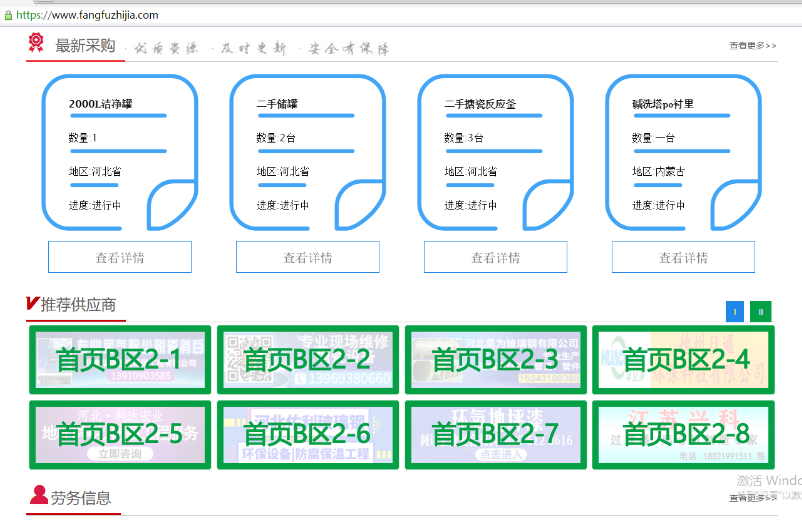The width and height of the screenshot is (802, 521).
Task: Click 查看更多 link in 劳务信息 section
Action: click(752, 497)
